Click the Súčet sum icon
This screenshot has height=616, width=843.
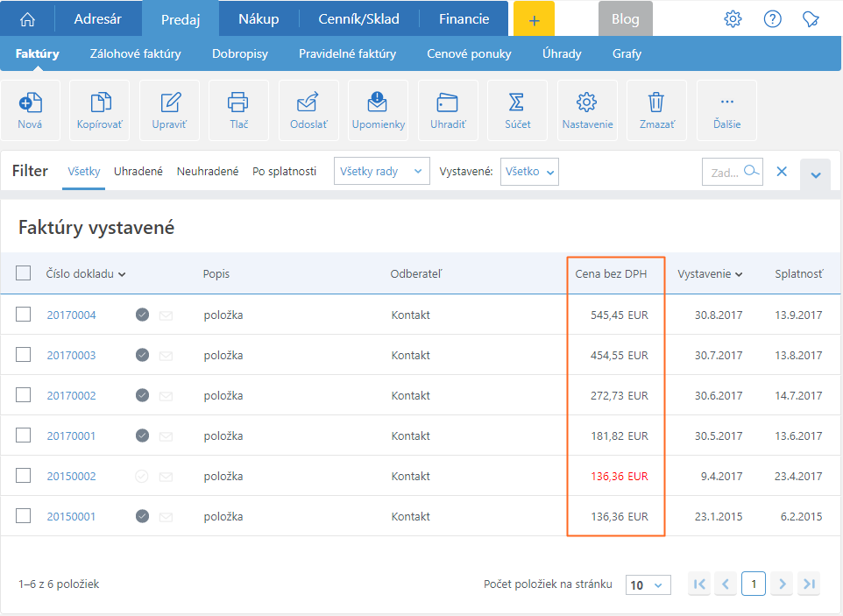517,103
